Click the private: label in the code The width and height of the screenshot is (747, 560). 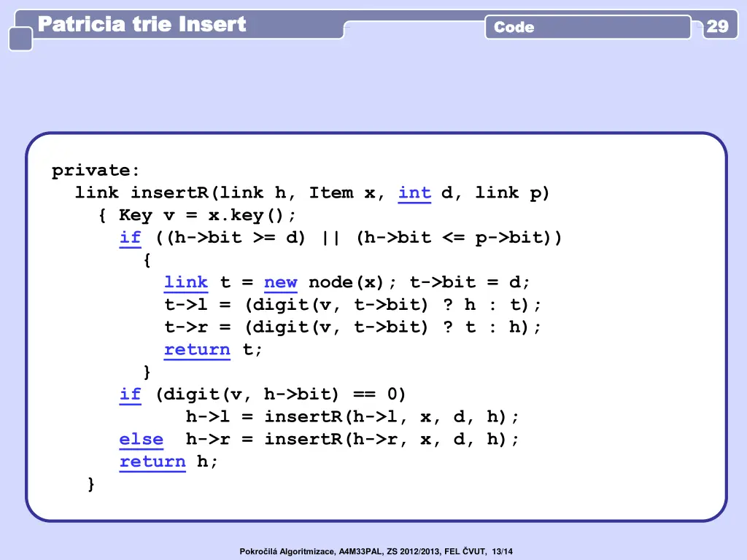(96, 171)
